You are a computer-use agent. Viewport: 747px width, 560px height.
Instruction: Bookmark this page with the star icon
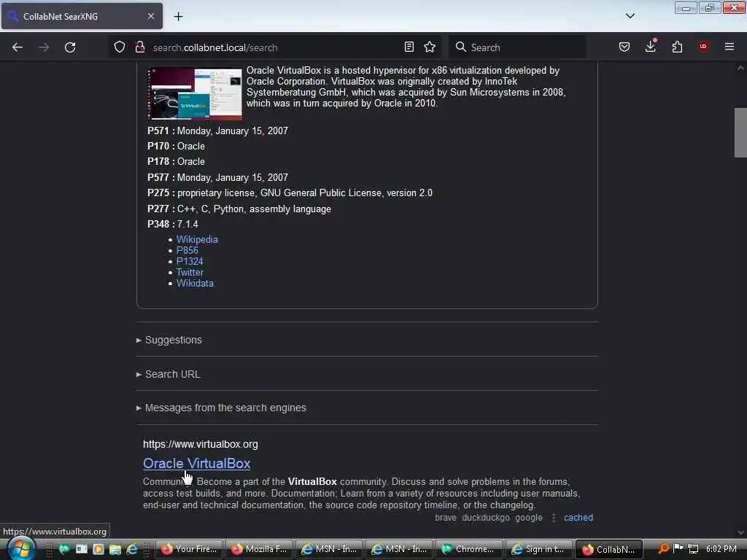coord(430,47)
